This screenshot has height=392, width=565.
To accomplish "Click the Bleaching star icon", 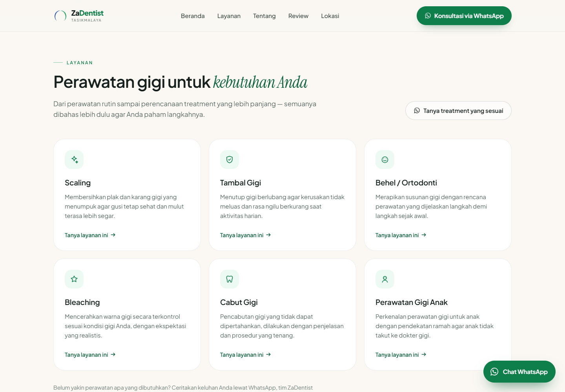I will (x=74, y=279).
